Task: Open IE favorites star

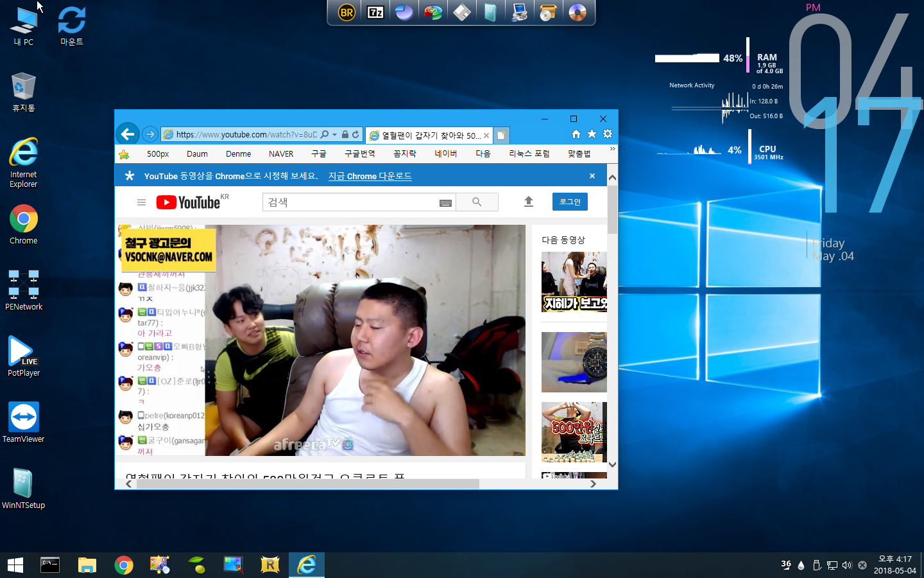Action: click(x=592, y=134)
